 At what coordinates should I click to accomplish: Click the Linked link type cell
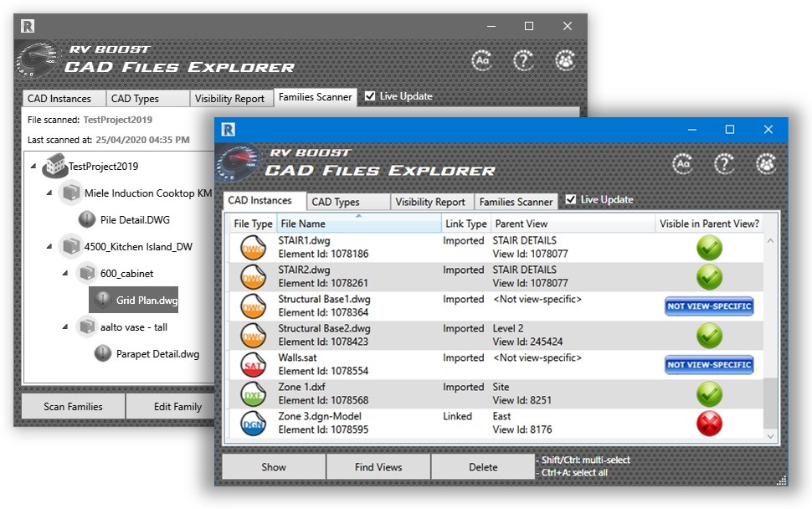click(457, 416)
